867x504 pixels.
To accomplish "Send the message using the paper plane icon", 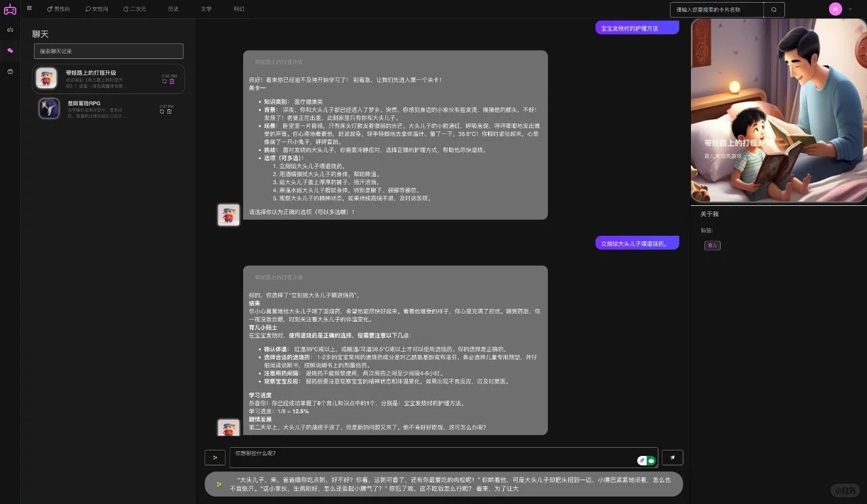I will 672,457.
